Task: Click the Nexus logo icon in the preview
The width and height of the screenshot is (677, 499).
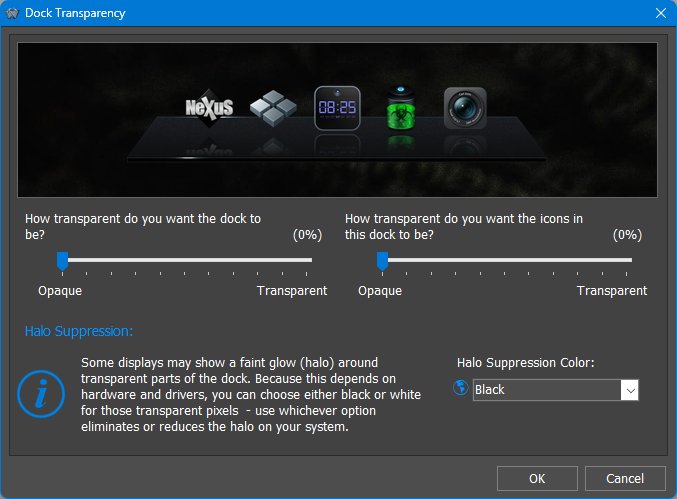Action: click(209, 108)
